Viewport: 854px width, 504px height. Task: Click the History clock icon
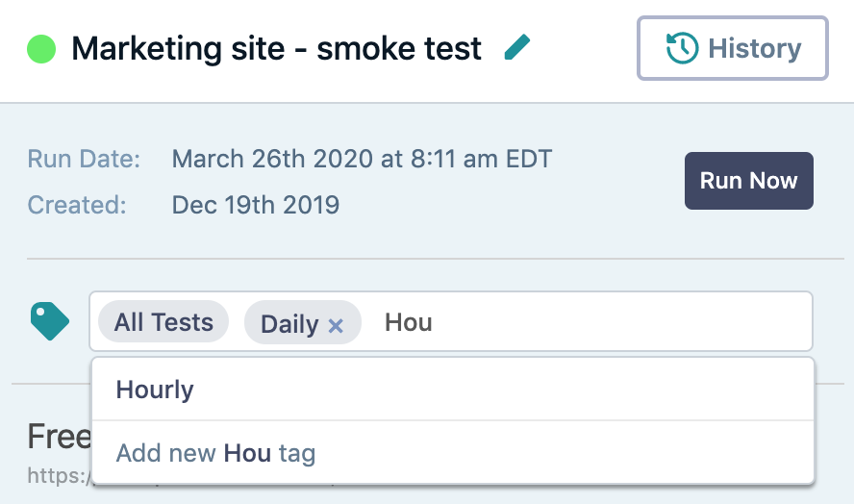(682, 48)
